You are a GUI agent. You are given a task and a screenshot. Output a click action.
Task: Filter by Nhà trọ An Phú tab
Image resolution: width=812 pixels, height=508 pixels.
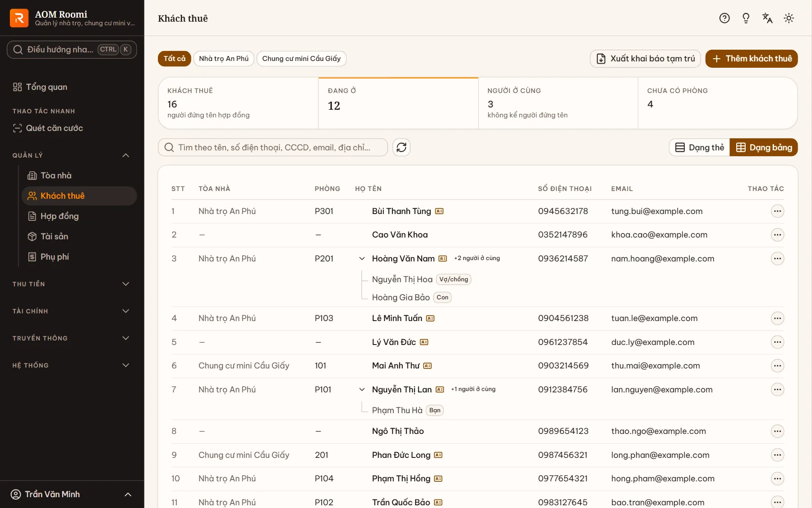(224, 59)
